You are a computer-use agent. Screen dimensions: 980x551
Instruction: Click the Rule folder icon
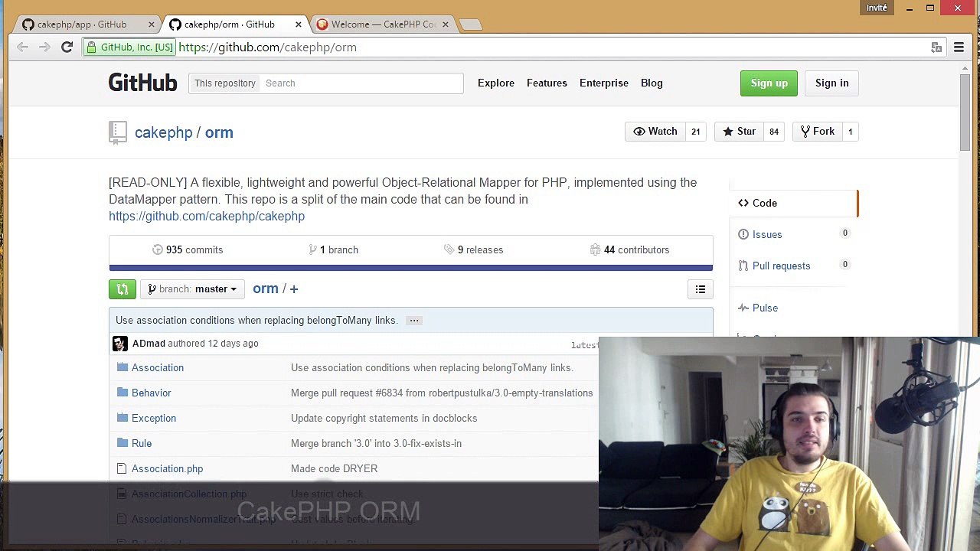(x=122, y=443)
